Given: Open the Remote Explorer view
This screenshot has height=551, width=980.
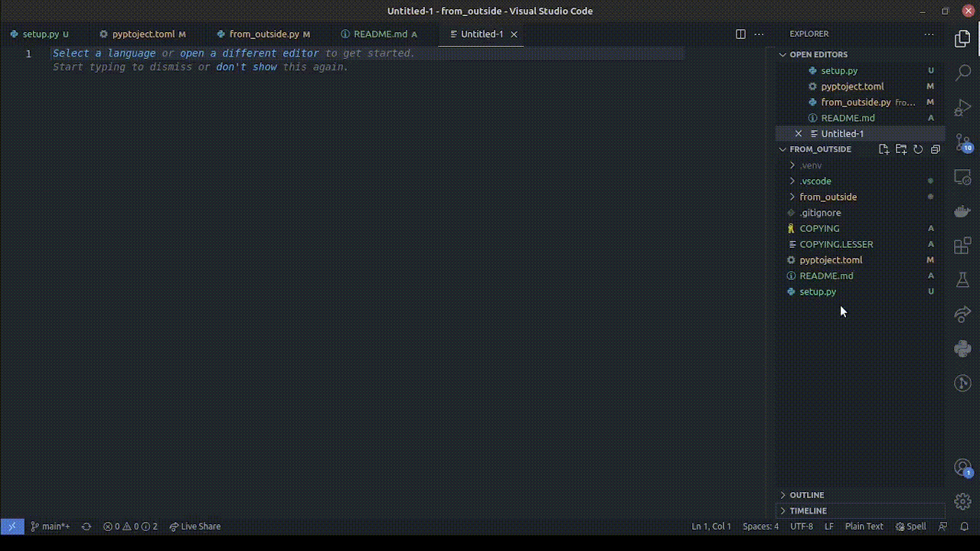Looking at the screenshot, I should pyautogui.click(x=962, y=178).
